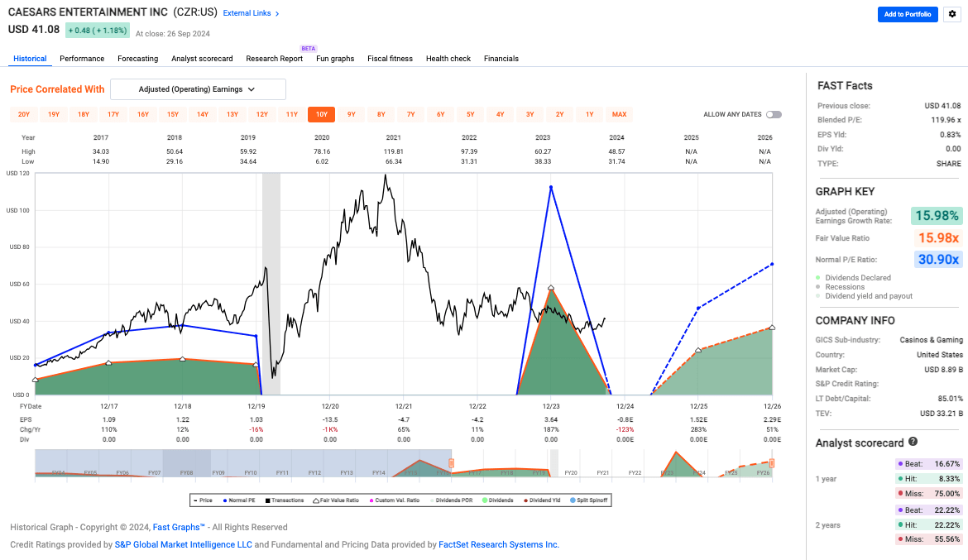Open the Research Report tab
This screenshot has height=560, width=968.
click(x=274, y=59)
